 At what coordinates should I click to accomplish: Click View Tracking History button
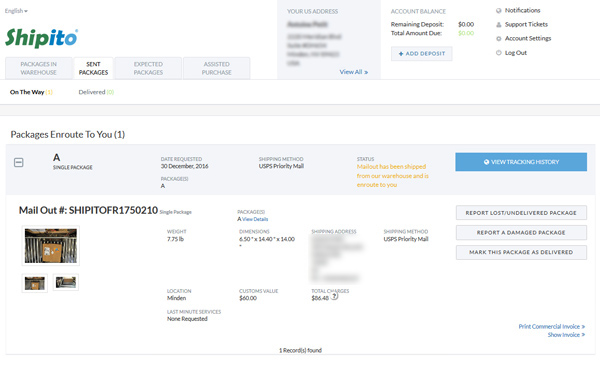click(x=521, y=162)
